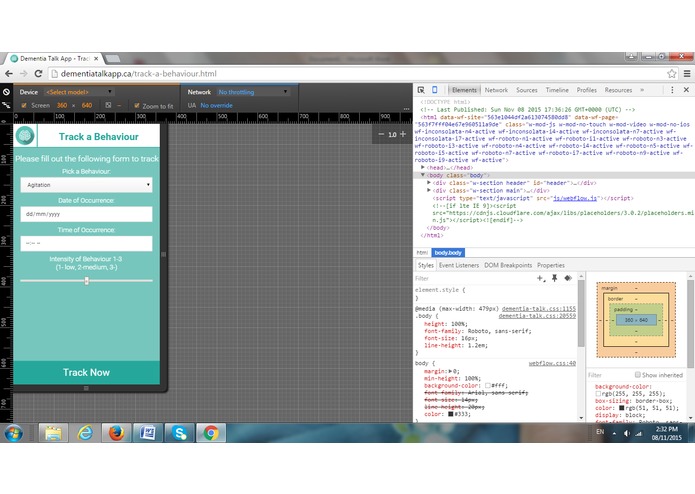
Task: Click the Dementia Talk brain logo
Action: coord(25,136)
